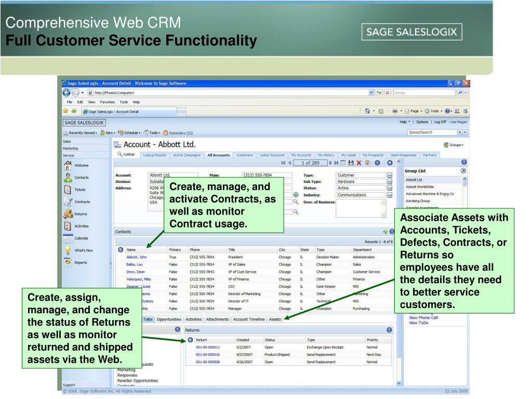Screen dimensions: 532x399
Task: Go to first account record
Action: (283, 163)
